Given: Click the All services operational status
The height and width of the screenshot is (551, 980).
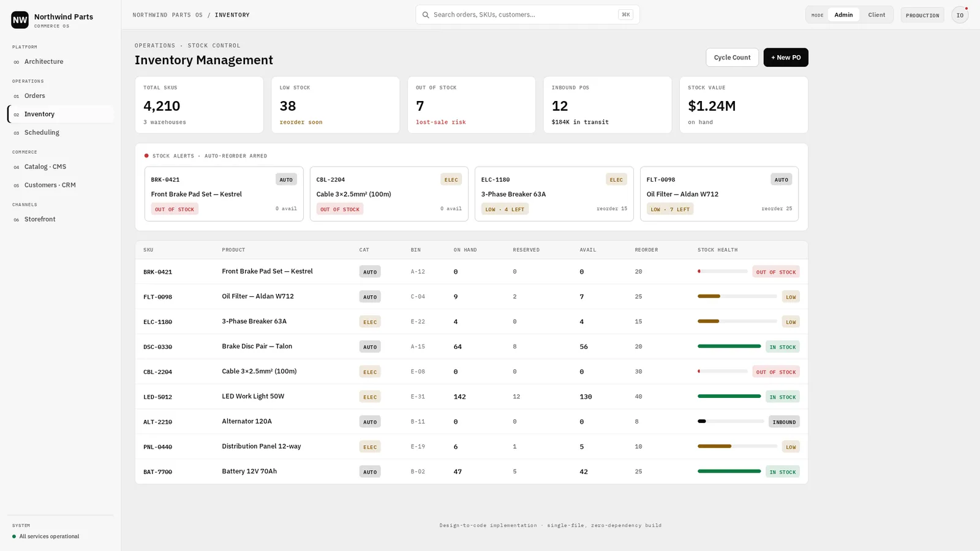Looking at the screenshot, I should (x=49, y=536).
